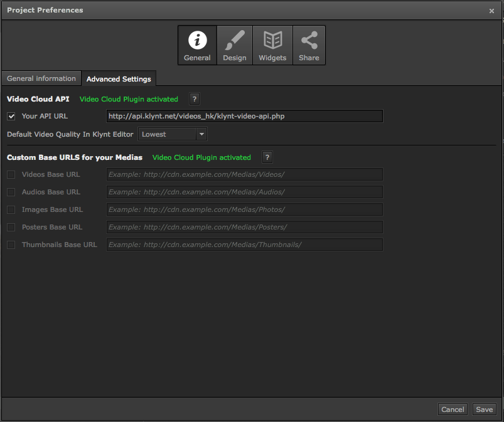Click the Videos Base URL input field
Viewport: 504px width, 422px height.
(245, 174)
